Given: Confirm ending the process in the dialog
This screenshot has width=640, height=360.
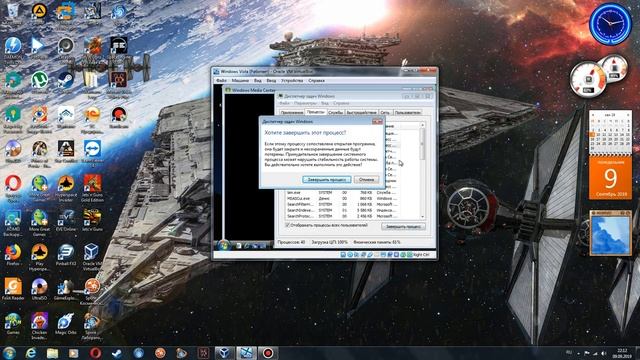Looking at the screenshot, I should (327, 180).
